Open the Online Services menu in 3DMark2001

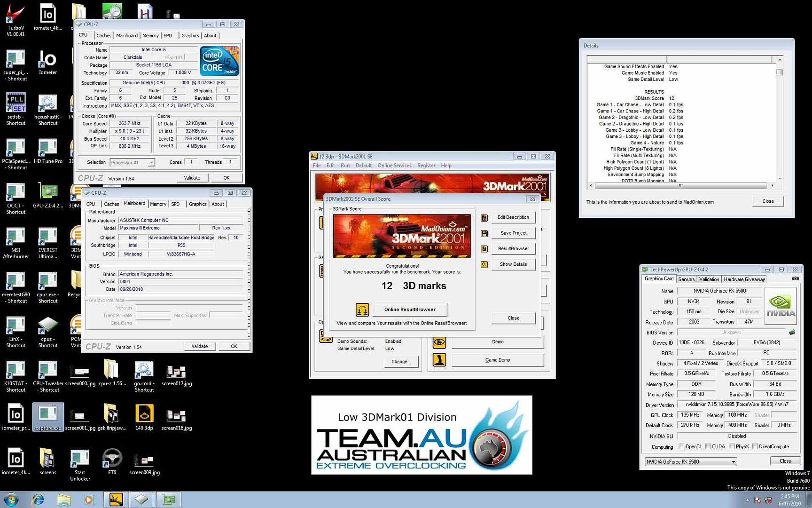[x=394, y=166]
